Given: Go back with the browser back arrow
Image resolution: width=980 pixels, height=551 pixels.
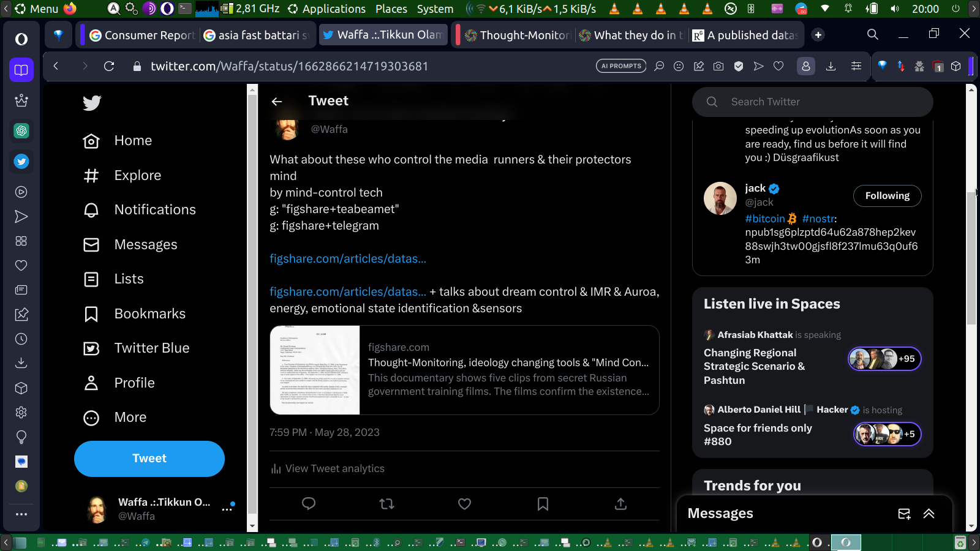Looking at the screenshot, I should [x=56, y=66].
